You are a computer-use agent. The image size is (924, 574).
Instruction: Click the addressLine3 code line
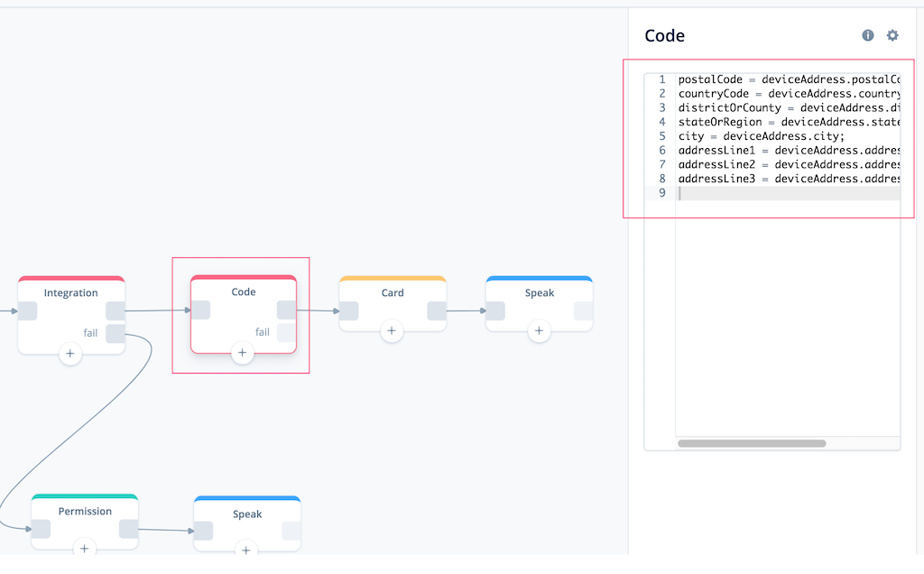pyautogui.click(x=789, y=179)
